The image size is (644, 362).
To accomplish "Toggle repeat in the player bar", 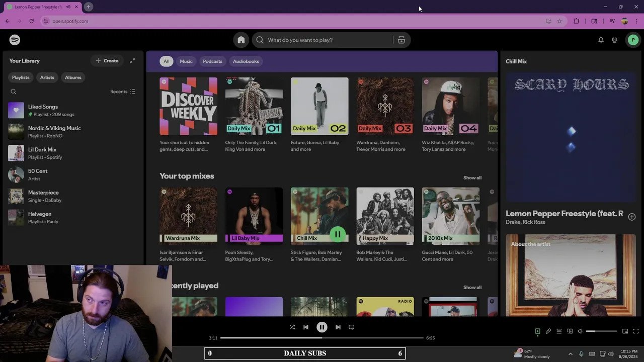I will 352,327.
